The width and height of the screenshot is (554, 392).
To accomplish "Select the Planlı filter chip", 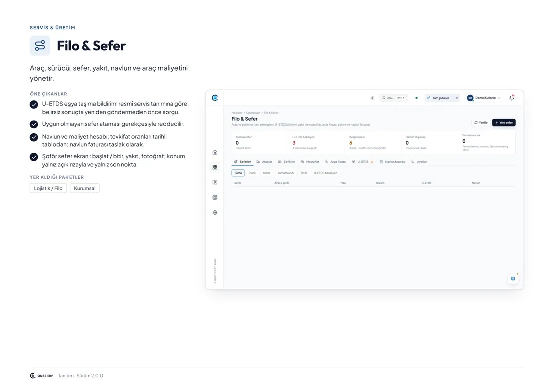I will [252, 173].
